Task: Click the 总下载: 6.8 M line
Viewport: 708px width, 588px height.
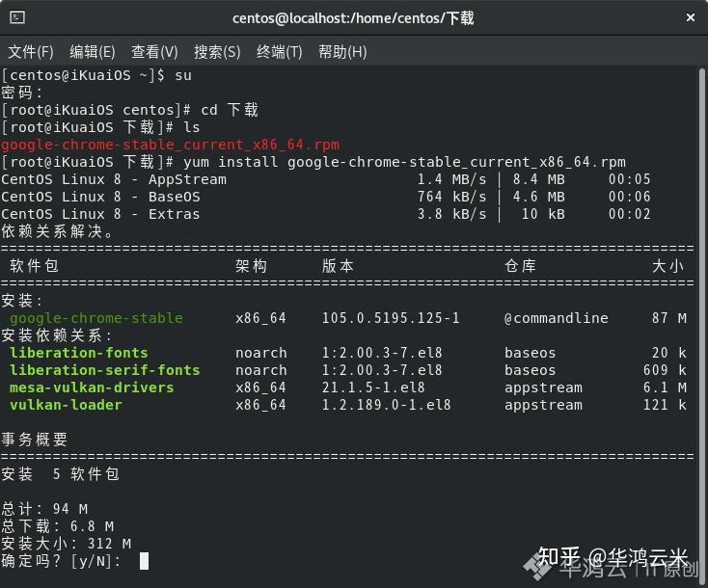Action: [x=57, y=526]
